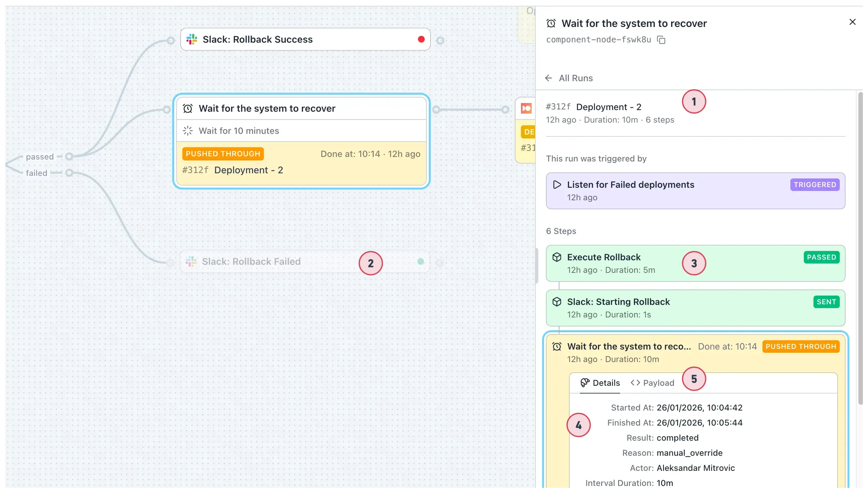The width and height of the screenshot is (868, 493).
Task: Click the passed output connector circle
Action: (x=69, y=156)
